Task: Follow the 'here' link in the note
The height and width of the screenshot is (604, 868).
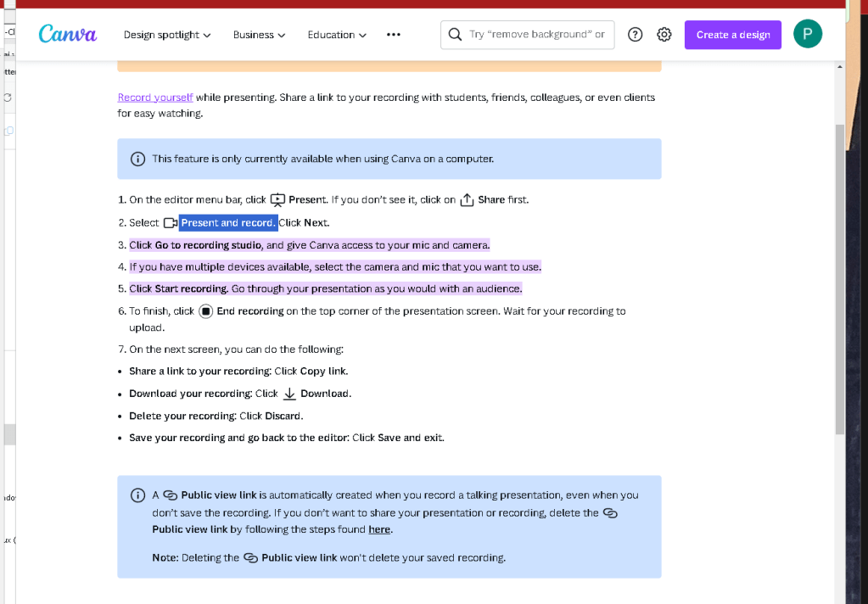Action: (x=379, y=529)
